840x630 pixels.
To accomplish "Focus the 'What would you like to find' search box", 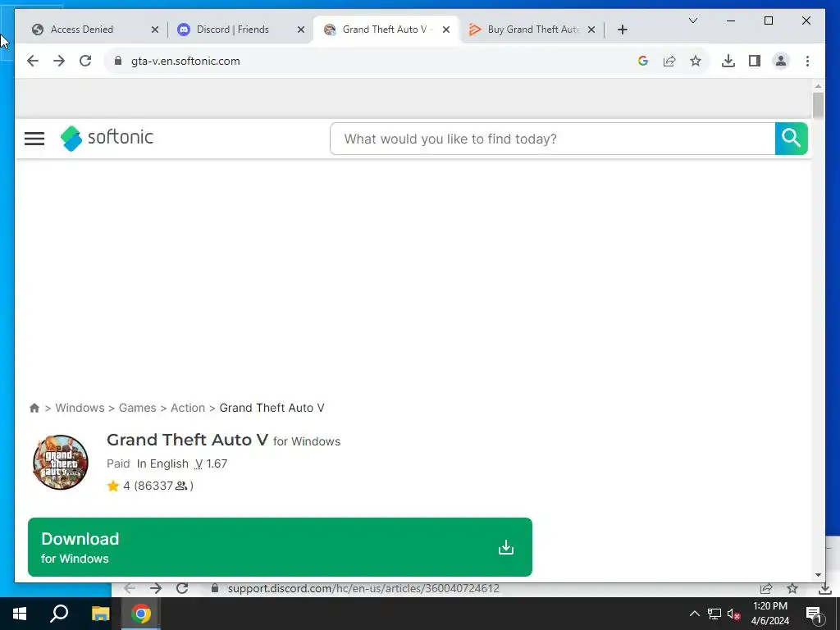I will tap(552, 139).
